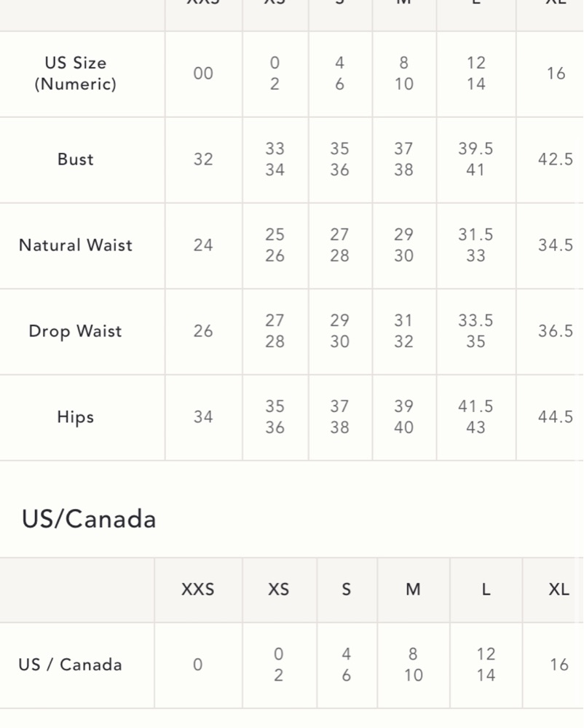Select L header in US/Canada table
Viewport: 584px width, 728px height.
tap(486, 590)
